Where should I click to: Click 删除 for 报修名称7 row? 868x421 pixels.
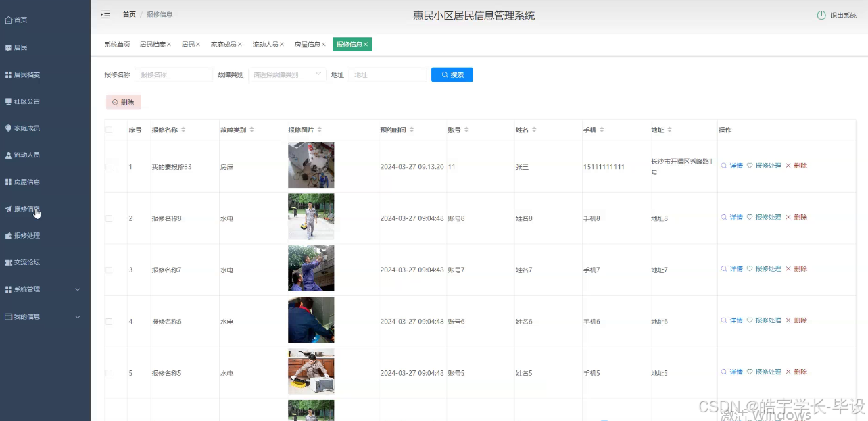pos(796,269)
